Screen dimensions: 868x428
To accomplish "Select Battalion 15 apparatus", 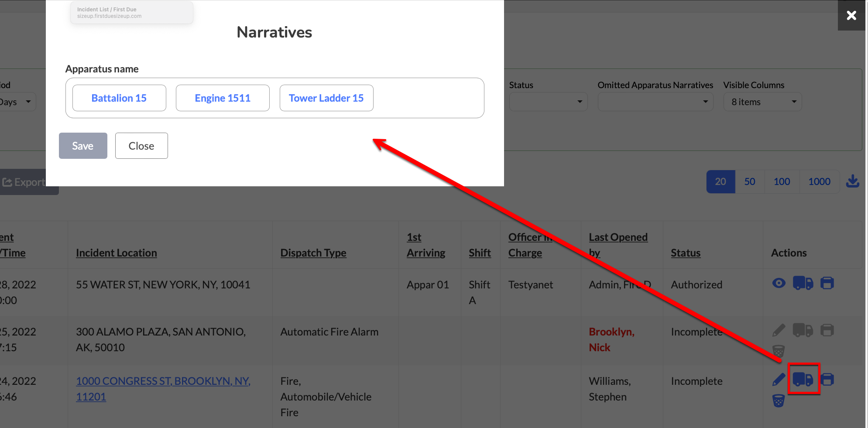I will [119, 98].
